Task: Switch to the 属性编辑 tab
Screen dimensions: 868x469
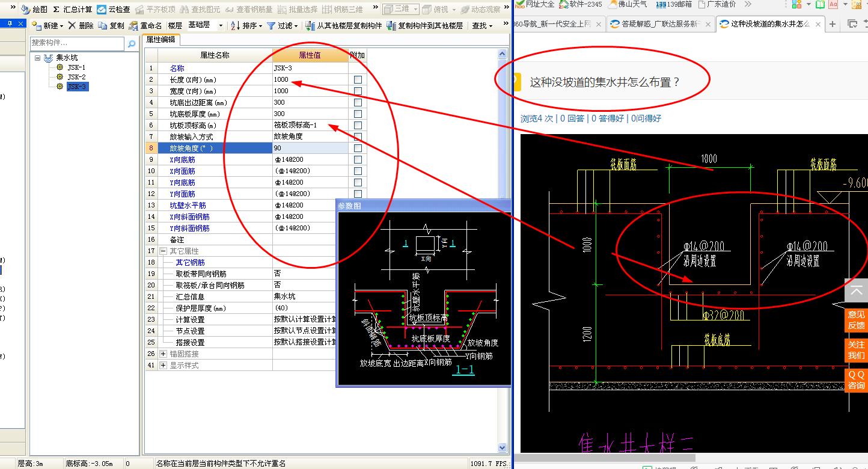Action: pos(161,39)
